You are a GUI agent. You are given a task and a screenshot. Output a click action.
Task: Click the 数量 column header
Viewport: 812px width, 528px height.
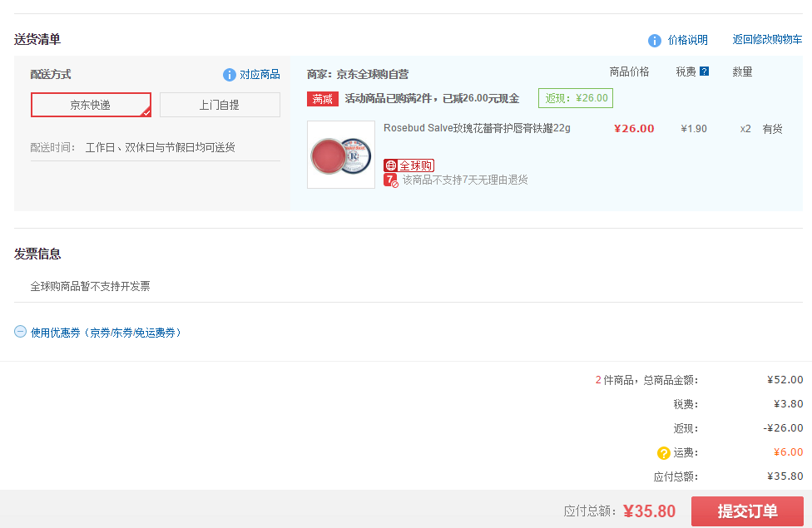(x=742, y=72)
